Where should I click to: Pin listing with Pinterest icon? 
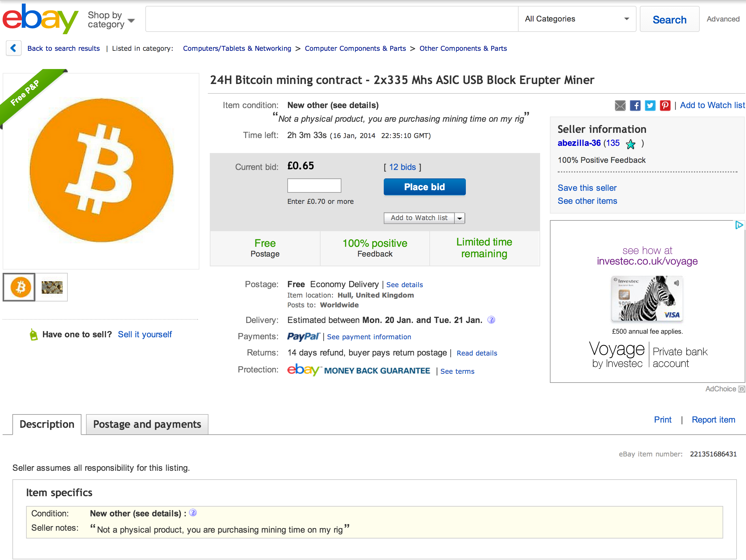coord(665,105)
